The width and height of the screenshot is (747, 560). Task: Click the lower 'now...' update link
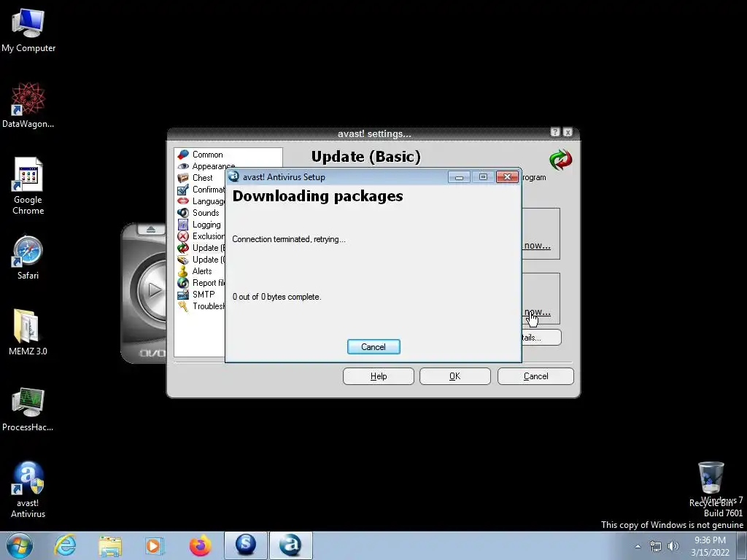pyautogui.click(x=537, y=312)
